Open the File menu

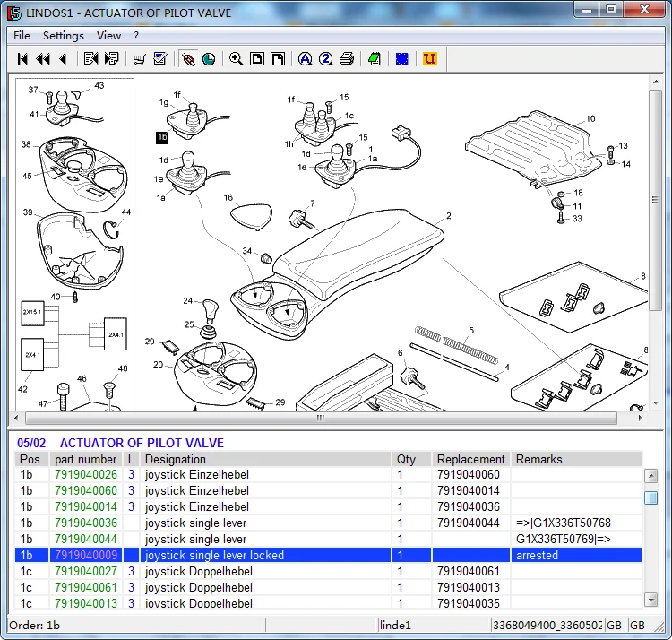(x=22, y=36)
